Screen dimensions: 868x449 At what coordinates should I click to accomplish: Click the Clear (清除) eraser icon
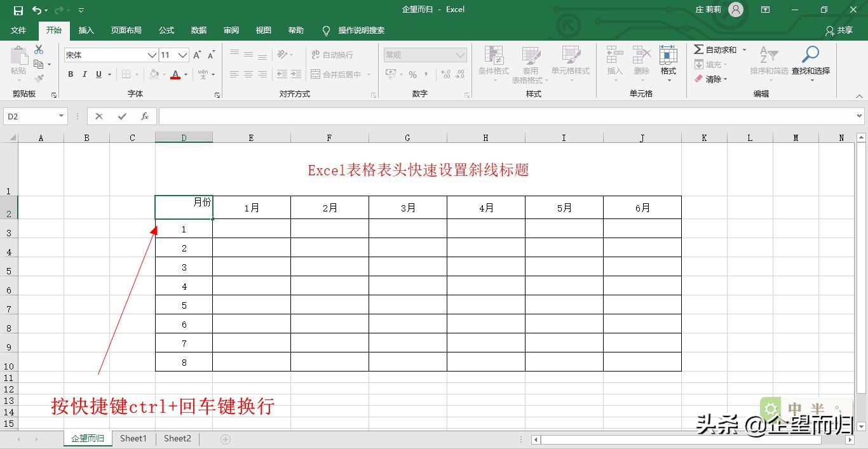pos(699,79)
